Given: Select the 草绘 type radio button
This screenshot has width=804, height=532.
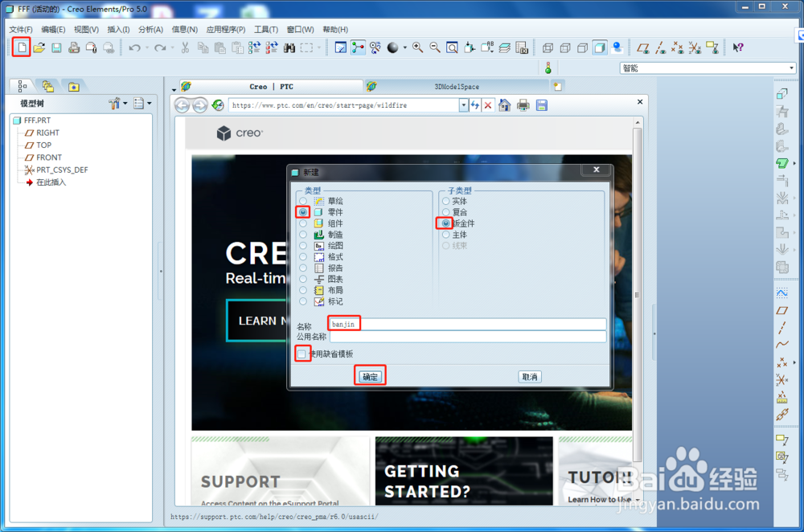Looking at the screenshot, I should pyautogui.click(x=303, y=201).
